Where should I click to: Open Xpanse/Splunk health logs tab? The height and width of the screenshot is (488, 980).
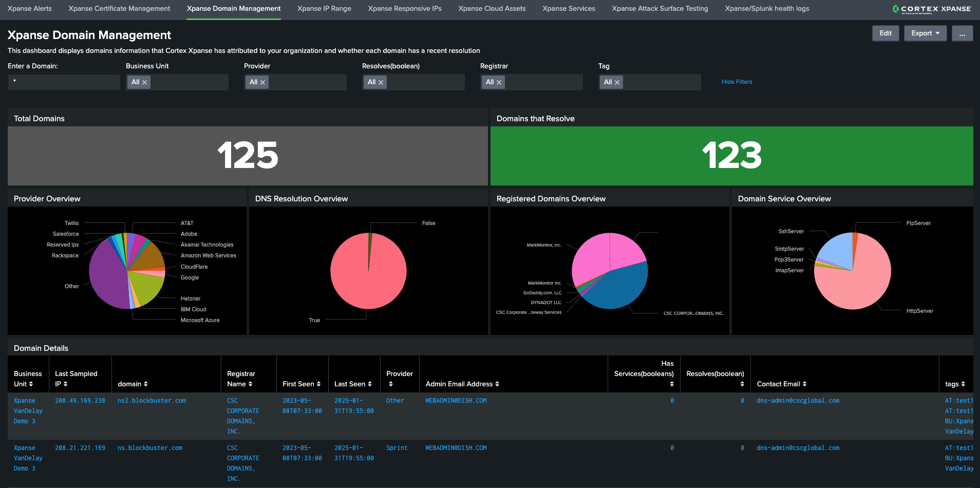coord(767,9)
